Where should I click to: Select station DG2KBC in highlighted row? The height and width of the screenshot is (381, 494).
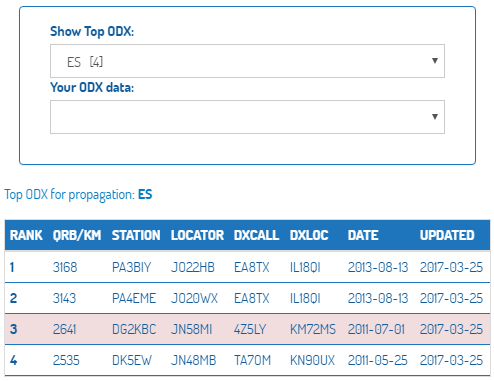[x=134, y=329]
